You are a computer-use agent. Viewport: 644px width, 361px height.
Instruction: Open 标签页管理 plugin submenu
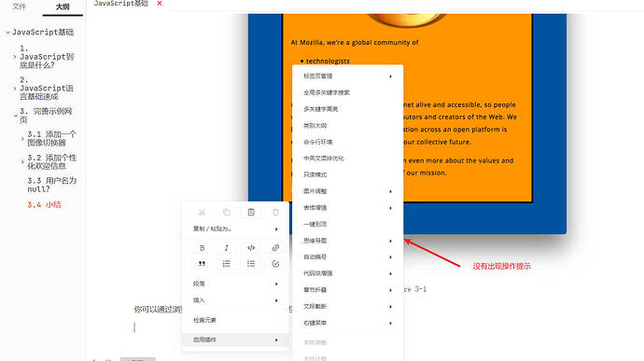point(347,76)
